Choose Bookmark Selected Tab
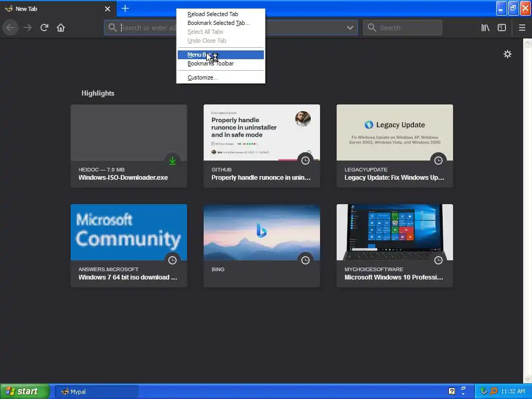This screenshot has height=399, width=532. click(220, 23)
